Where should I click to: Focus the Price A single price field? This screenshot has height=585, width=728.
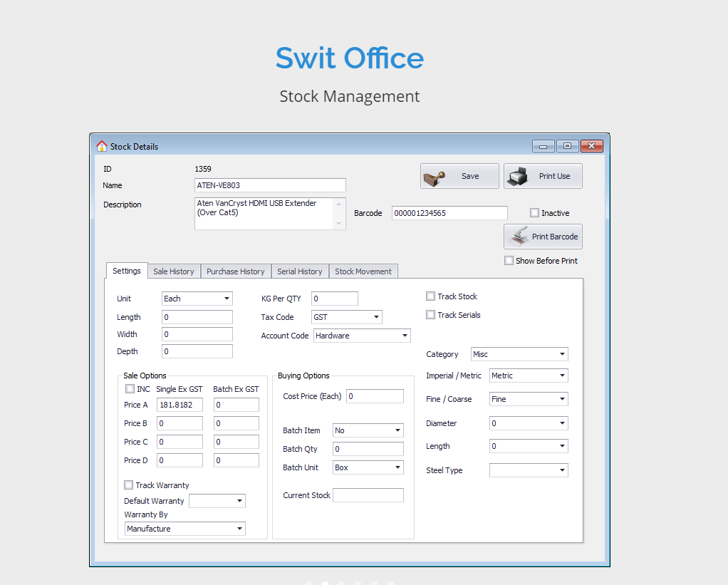pos(180,405)
